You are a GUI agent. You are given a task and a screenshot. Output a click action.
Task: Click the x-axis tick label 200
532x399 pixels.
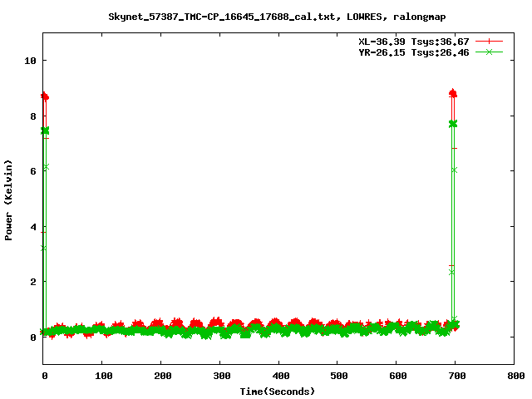point(163,376)
